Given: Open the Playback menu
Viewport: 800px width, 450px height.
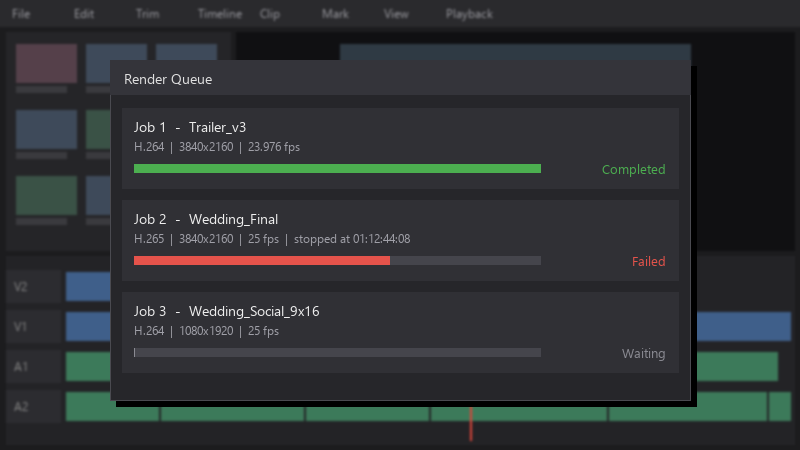Looking at the screenshot, I should point(469,14).
